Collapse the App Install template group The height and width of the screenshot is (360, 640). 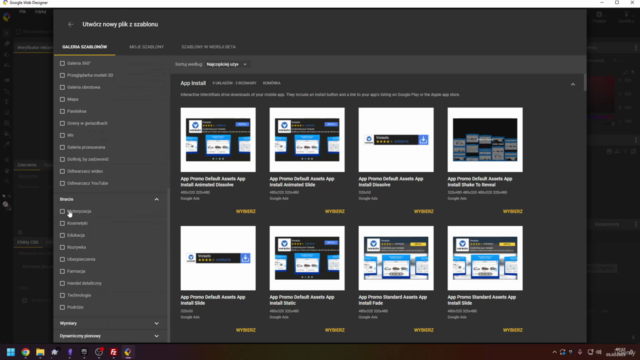573,84
